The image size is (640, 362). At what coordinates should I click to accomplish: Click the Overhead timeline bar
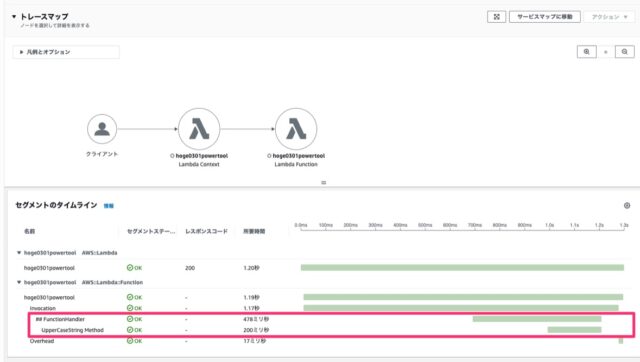click(x=621, y=341)
